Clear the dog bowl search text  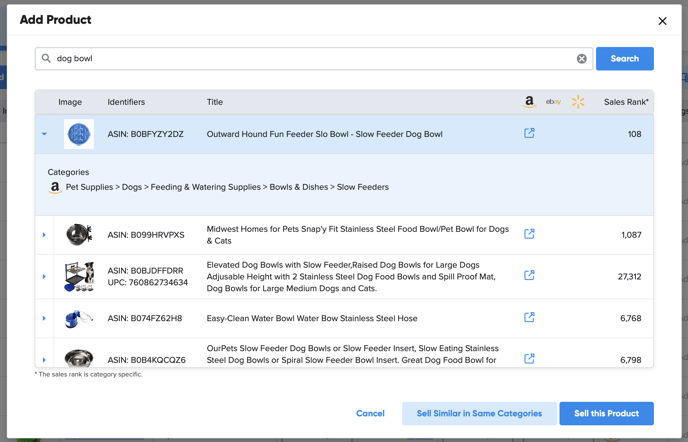[x=581, y=58]
